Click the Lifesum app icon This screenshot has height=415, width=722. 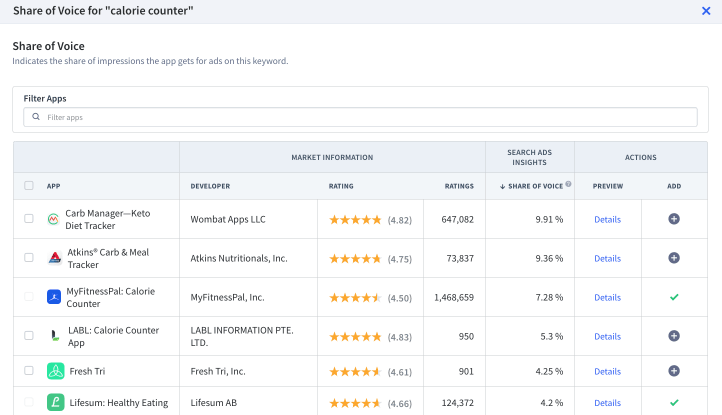(56, 403)
